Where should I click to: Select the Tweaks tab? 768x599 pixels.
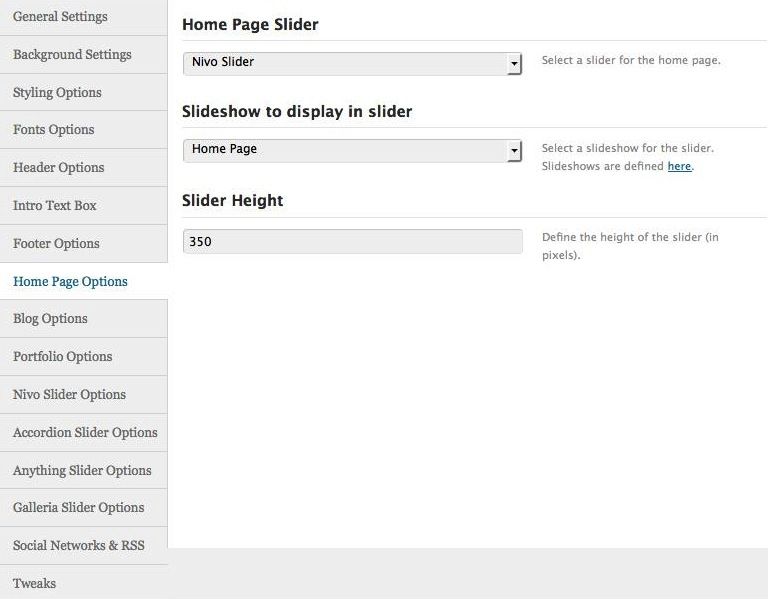(34, 583)
